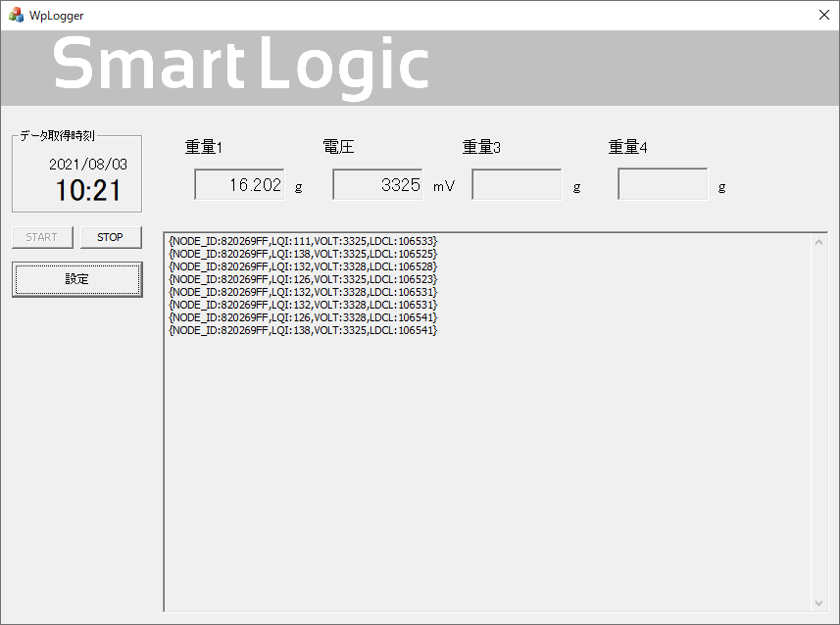The width and height of the screenshot is (840, 625).
Task: Click the WpLogger app icon in title bar
Action: 17,16
